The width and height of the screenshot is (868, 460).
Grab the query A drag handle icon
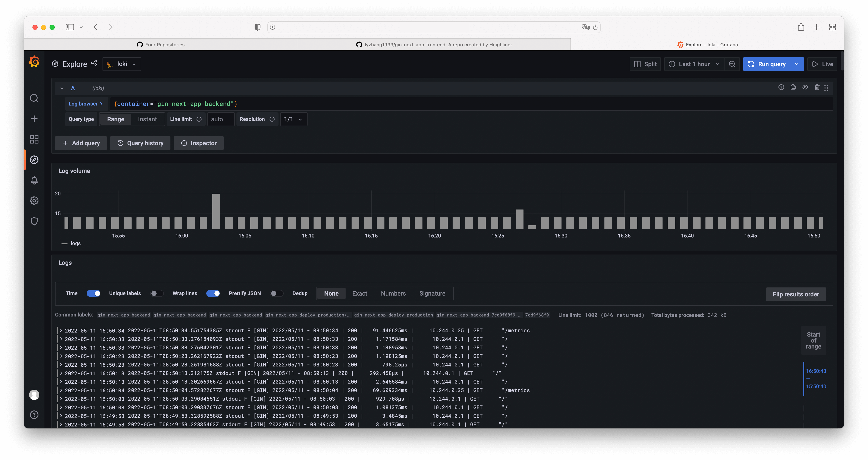[826, 88]
